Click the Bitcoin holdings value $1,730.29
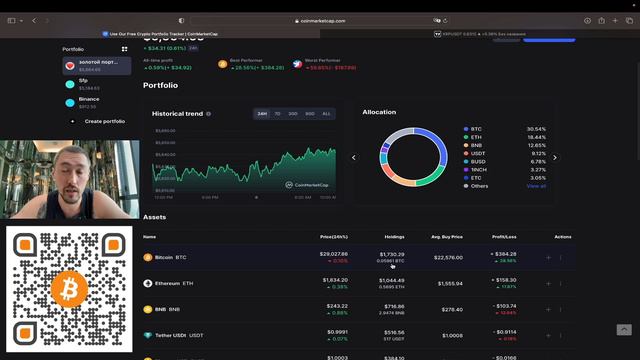The width and height of the screenshot is (640, 360). pyautogui.click(x=392, y=254)
